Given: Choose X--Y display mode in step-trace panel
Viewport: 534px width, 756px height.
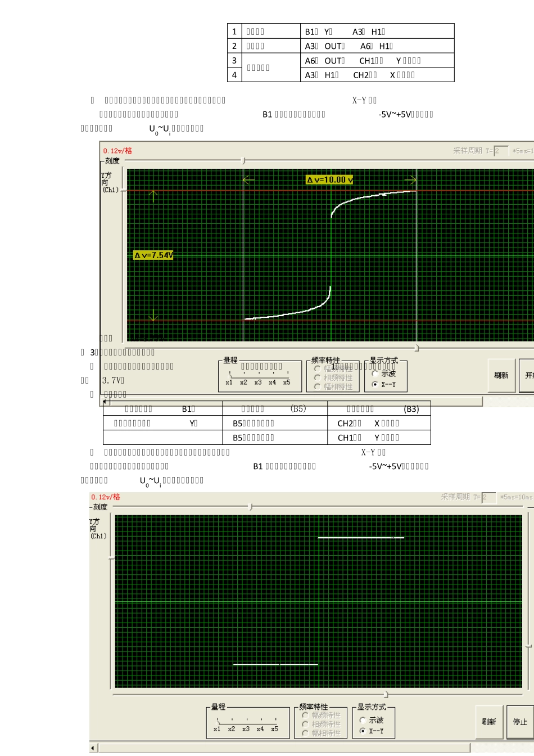Looking at the screenshot, I should click(363, 731).
